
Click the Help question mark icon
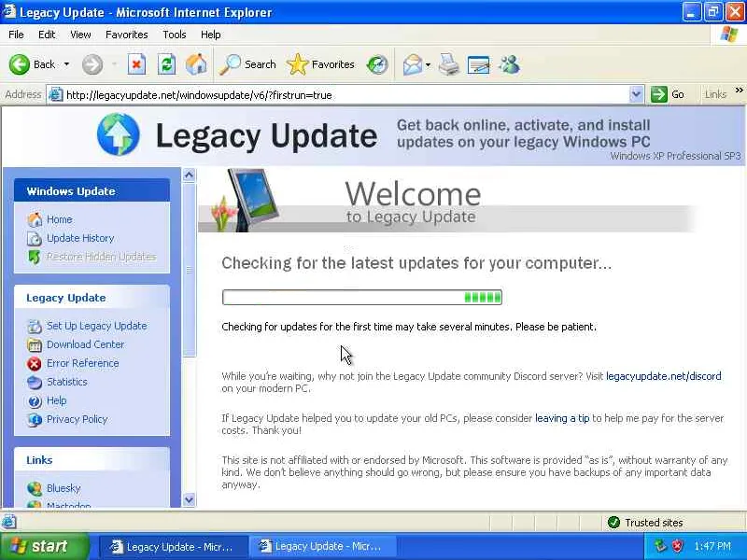pyautogui.click(x=35, y=401)
